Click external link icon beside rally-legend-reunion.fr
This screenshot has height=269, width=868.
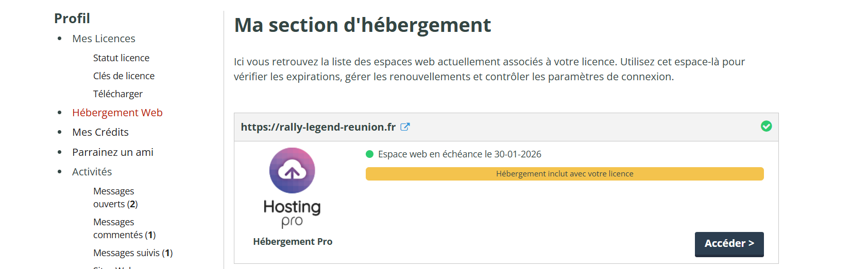(x=405, y=127)
